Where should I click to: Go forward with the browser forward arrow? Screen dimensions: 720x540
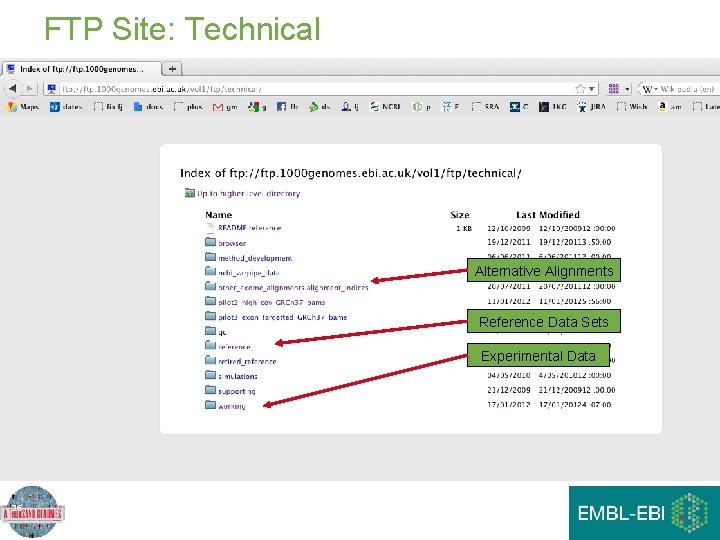tap(29, 88)
